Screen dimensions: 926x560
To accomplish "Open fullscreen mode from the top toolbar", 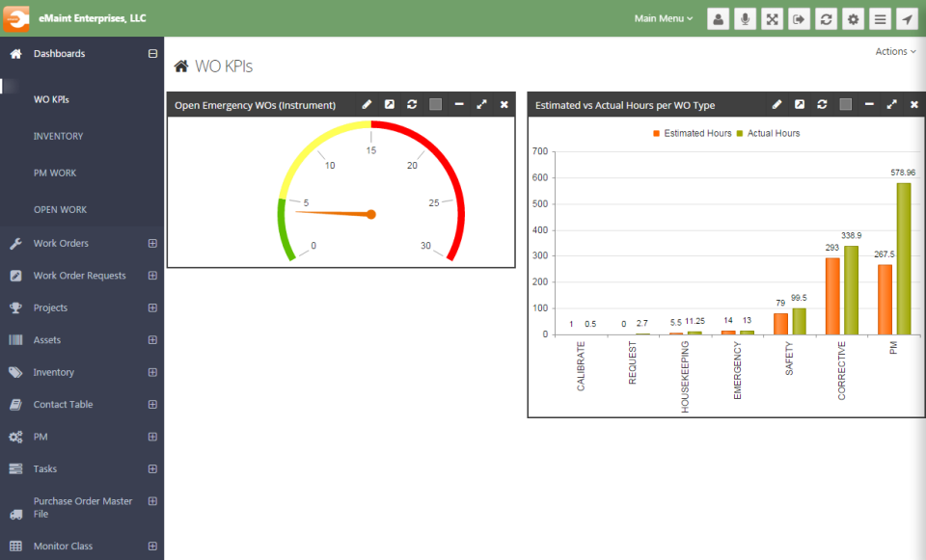I will [x=772, y=18].
